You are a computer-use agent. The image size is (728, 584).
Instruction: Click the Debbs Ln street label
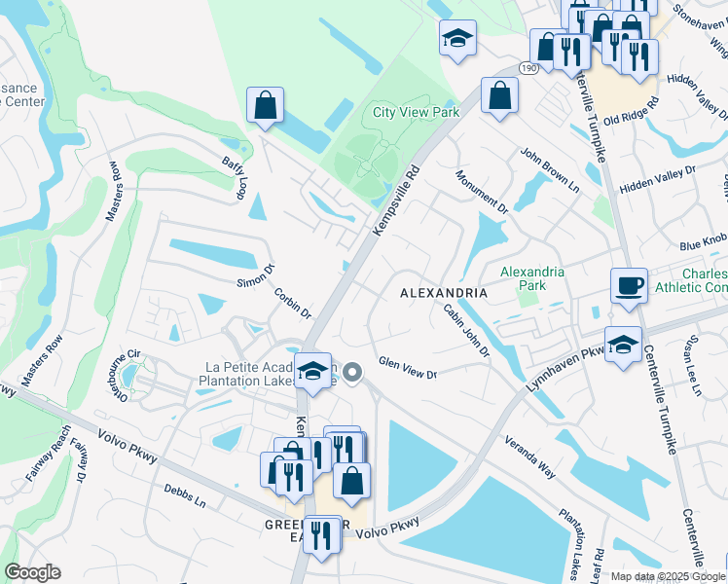(185, 495)
